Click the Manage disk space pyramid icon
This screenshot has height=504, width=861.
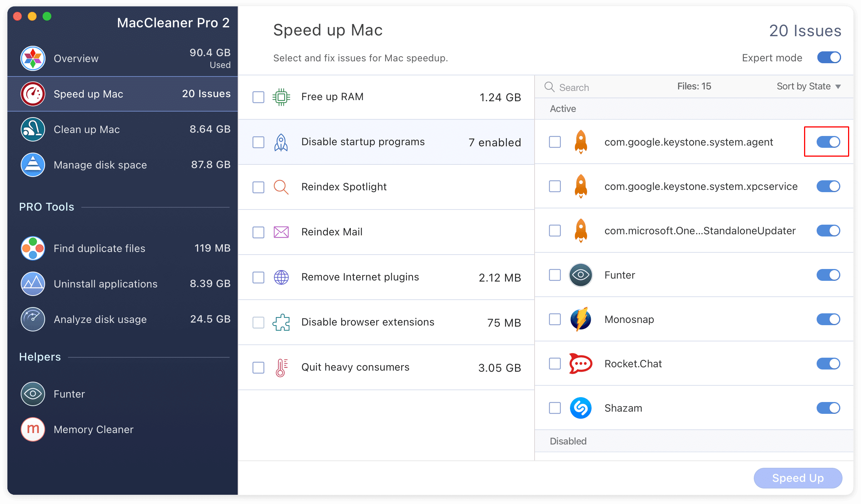tap(33, 165)
